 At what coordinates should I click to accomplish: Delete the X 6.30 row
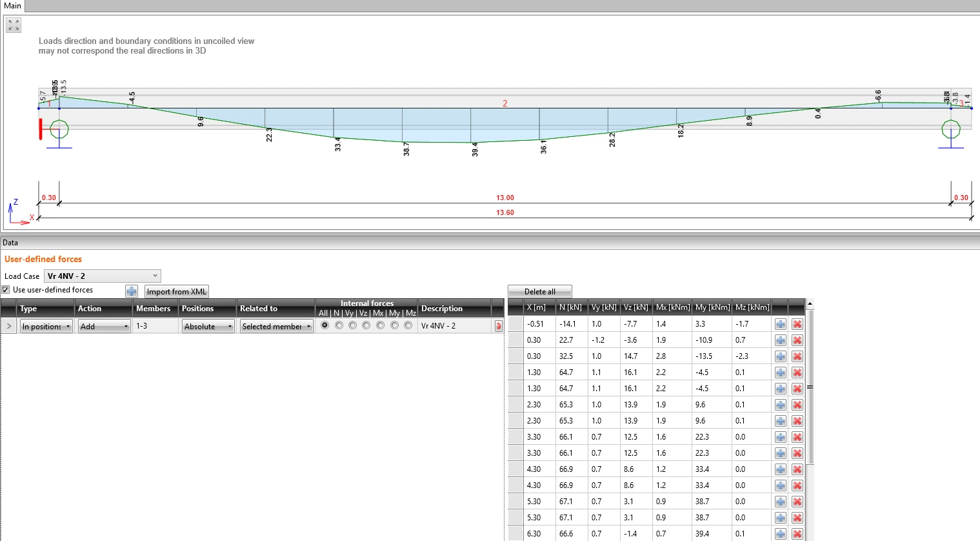click(797, 534)
